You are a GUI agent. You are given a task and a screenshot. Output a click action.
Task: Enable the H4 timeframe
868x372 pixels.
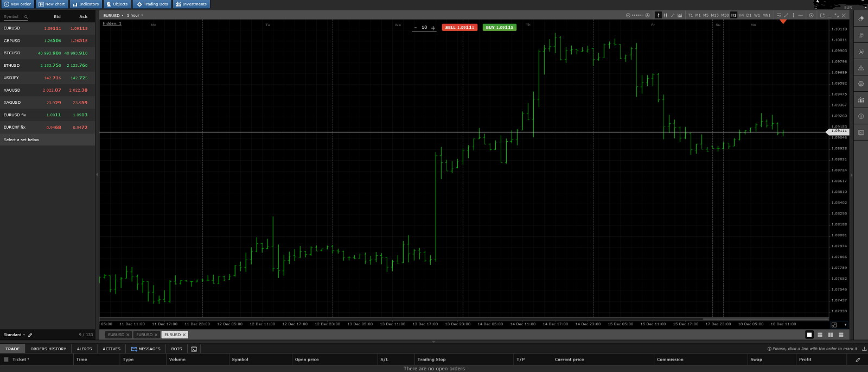click(x=741, y=15)
